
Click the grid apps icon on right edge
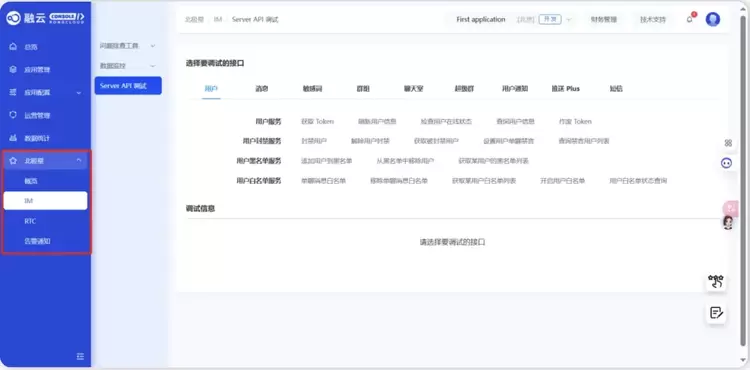[728, 143]
